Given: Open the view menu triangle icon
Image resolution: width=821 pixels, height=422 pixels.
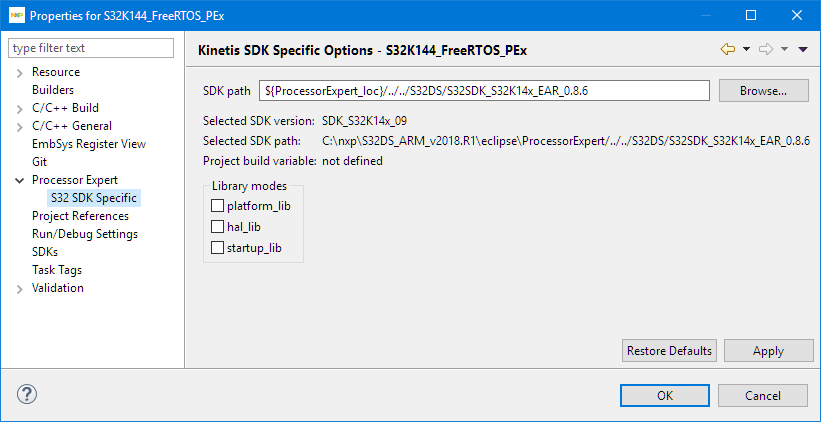Looking at the screenshot, I should point(803,49).
